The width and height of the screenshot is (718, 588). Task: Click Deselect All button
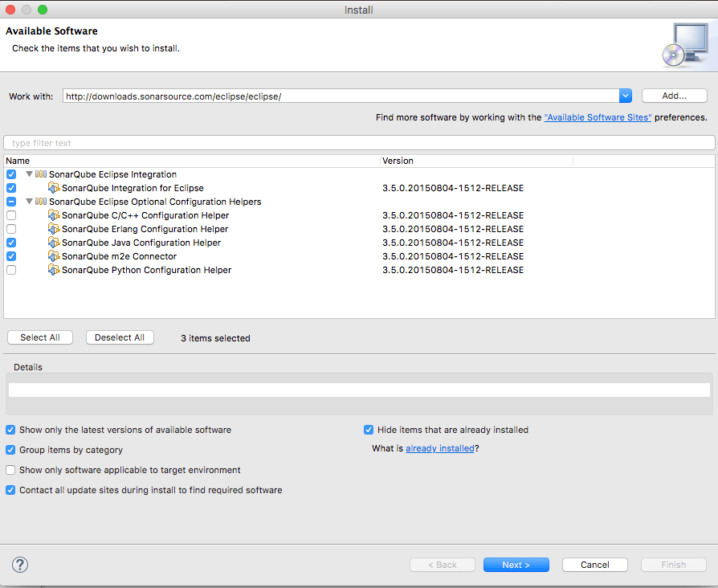click(120, 337)
